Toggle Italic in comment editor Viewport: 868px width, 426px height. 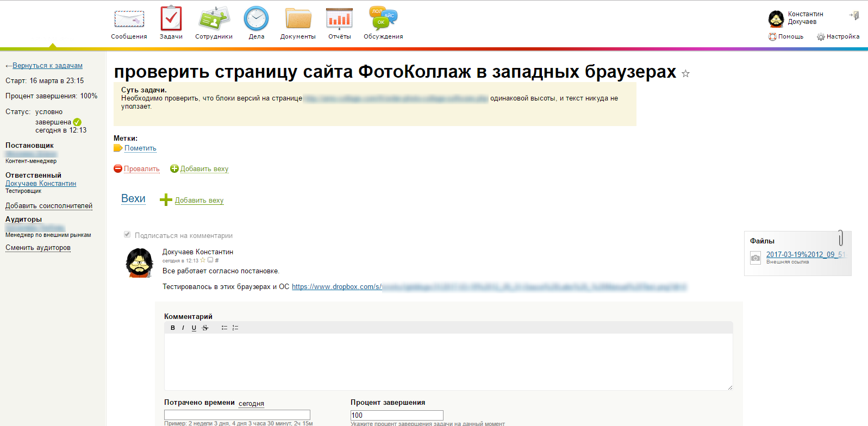[183, 328]
